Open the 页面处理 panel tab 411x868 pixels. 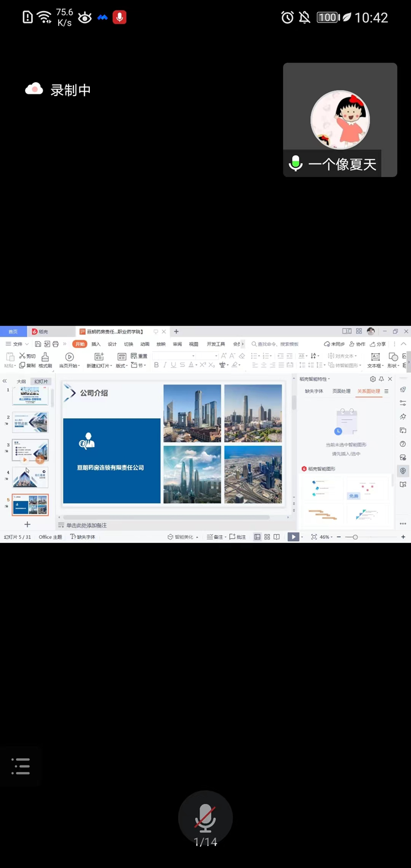341,391
